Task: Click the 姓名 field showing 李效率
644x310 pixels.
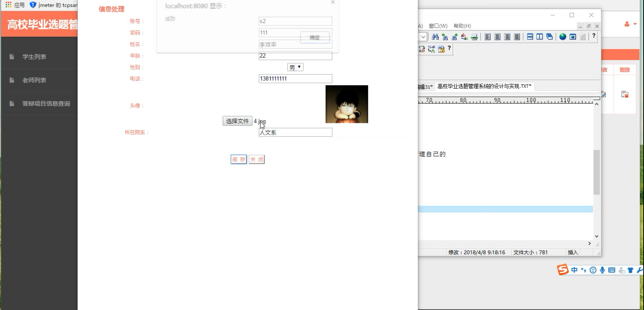Action: tap(295, 44)
